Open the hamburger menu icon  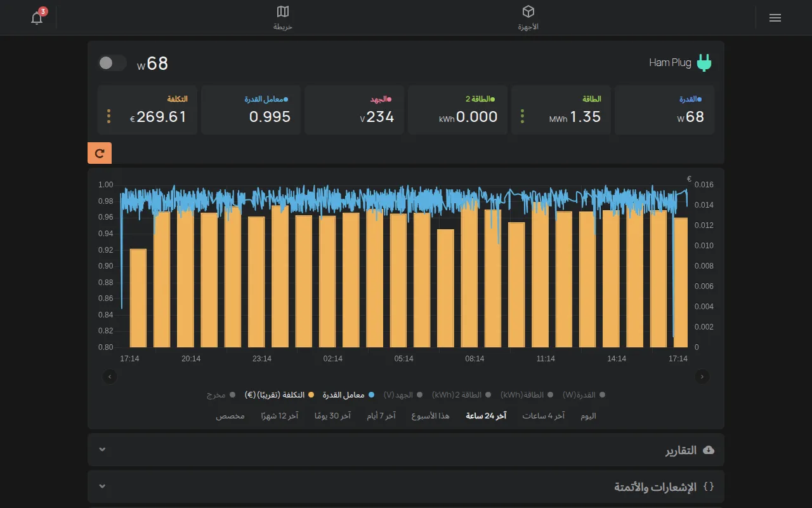coord(775,18)
